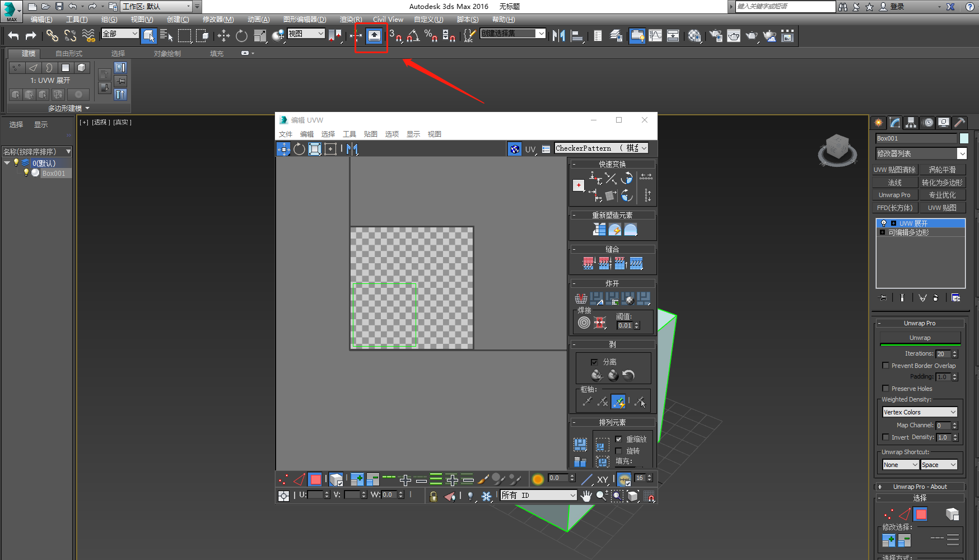
Task: Open the 所有 ID material dropdown
Action: (x=538, y=495)
